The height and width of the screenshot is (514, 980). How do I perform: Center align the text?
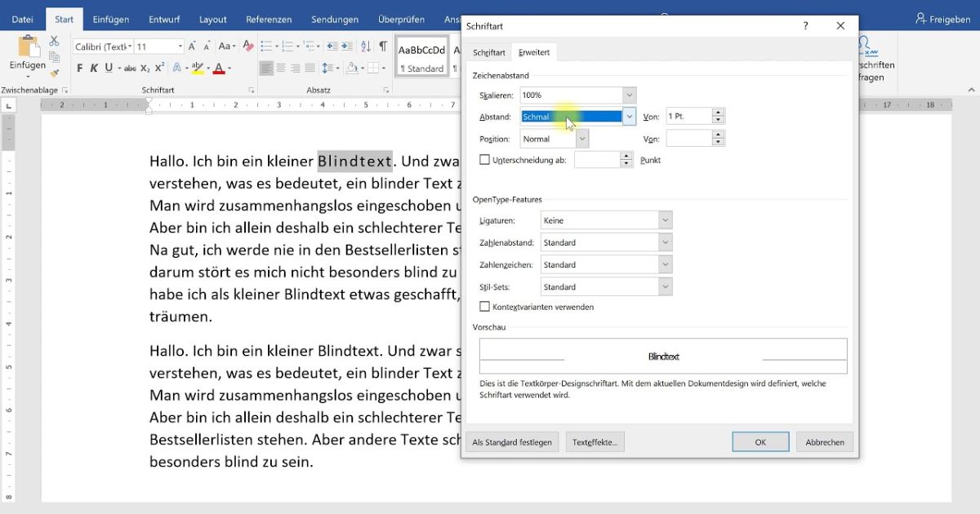[x=281, y=69]
